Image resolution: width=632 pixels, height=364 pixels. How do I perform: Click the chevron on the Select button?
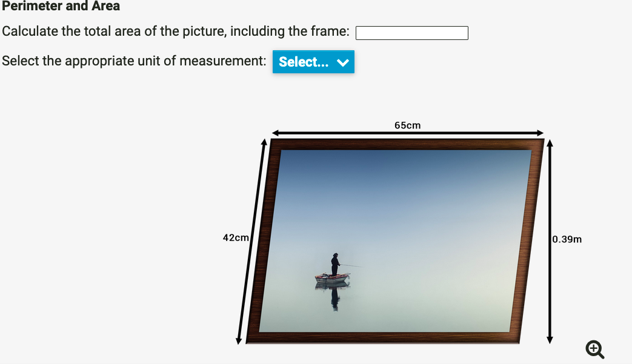pyautogui.click(x=342, y=62)
